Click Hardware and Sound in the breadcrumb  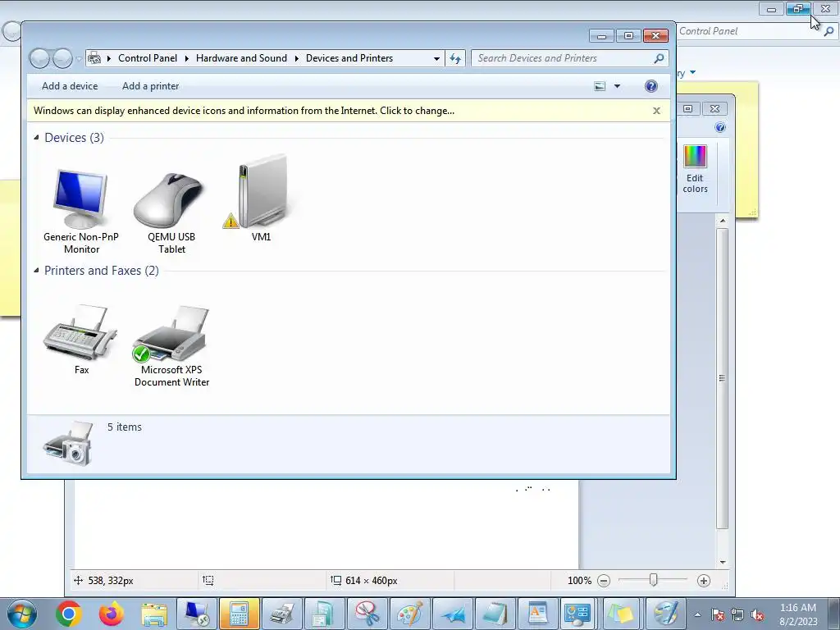(241, 58)
